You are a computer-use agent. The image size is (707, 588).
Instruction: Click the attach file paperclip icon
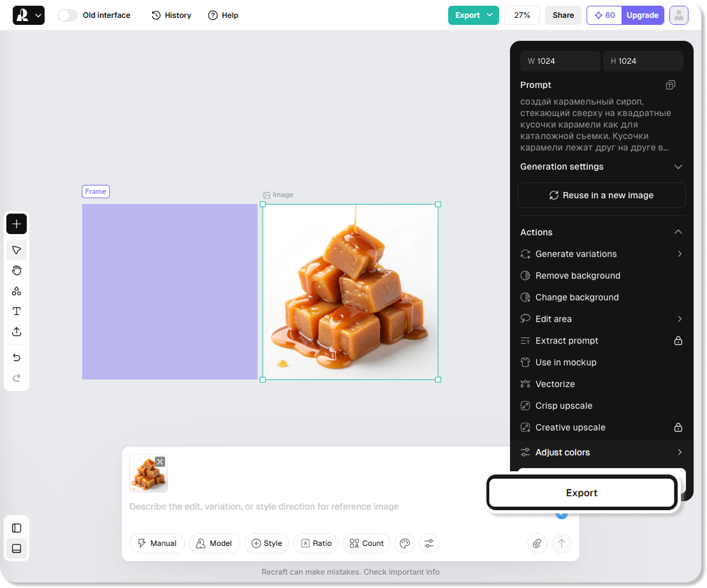click(537, 543)
